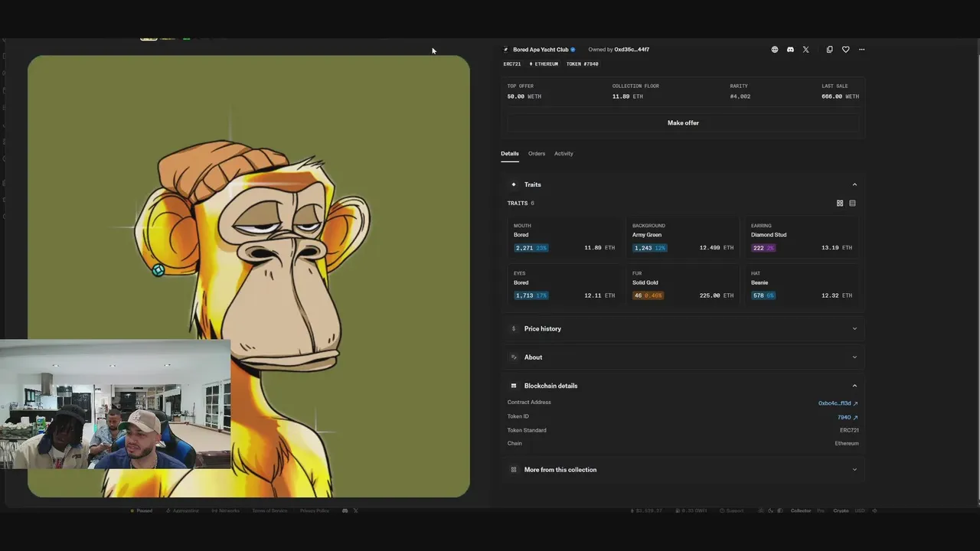Image resolution: width=980 pixels, height=551 pixels.
Task: Open owner address 0xd35c...44f7
Action: click(x=632, y=50)
